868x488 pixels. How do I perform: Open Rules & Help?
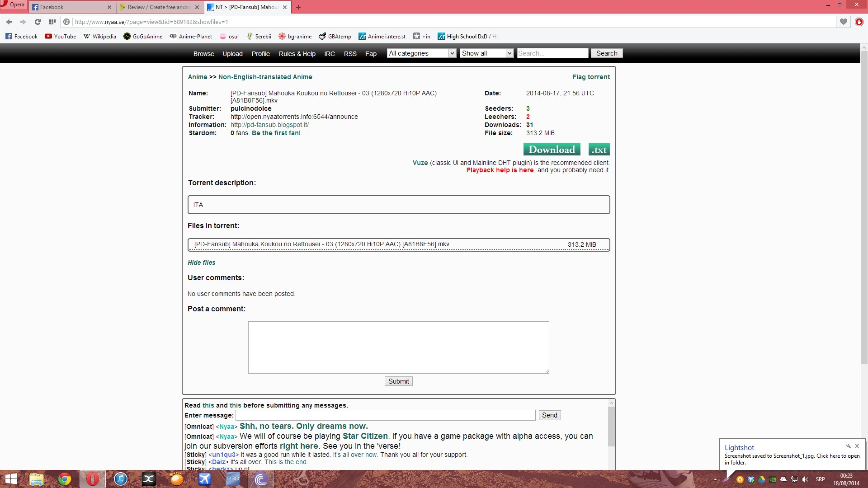297,54
